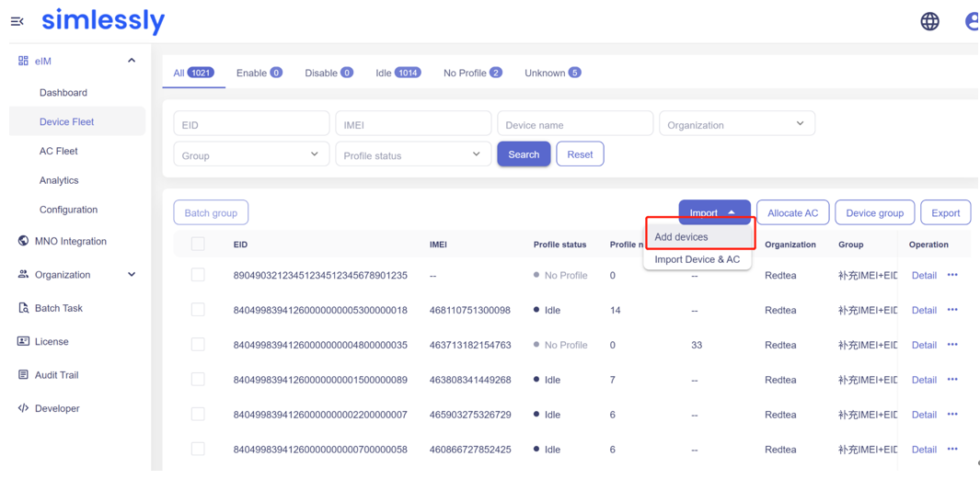Focus the Device name field
This screenshot has width=980, height=479.
(x=575, y=123)
